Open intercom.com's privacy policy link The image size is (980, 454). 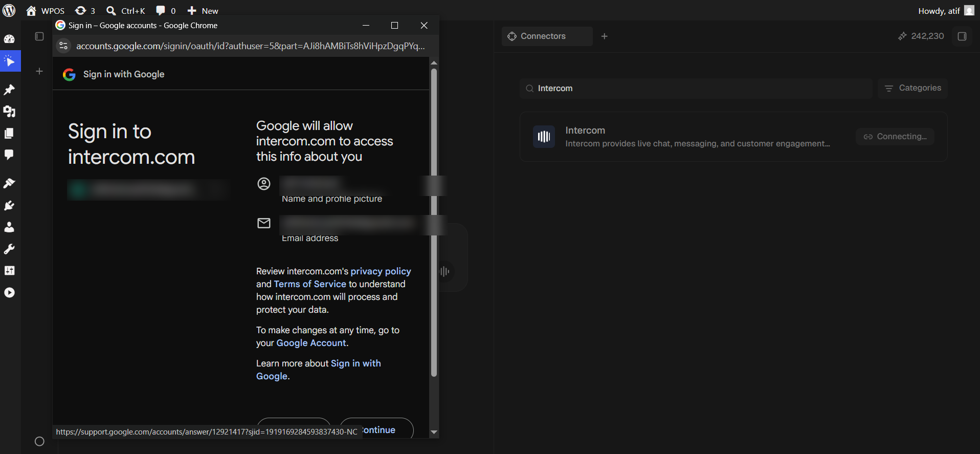tap(381, 271)
